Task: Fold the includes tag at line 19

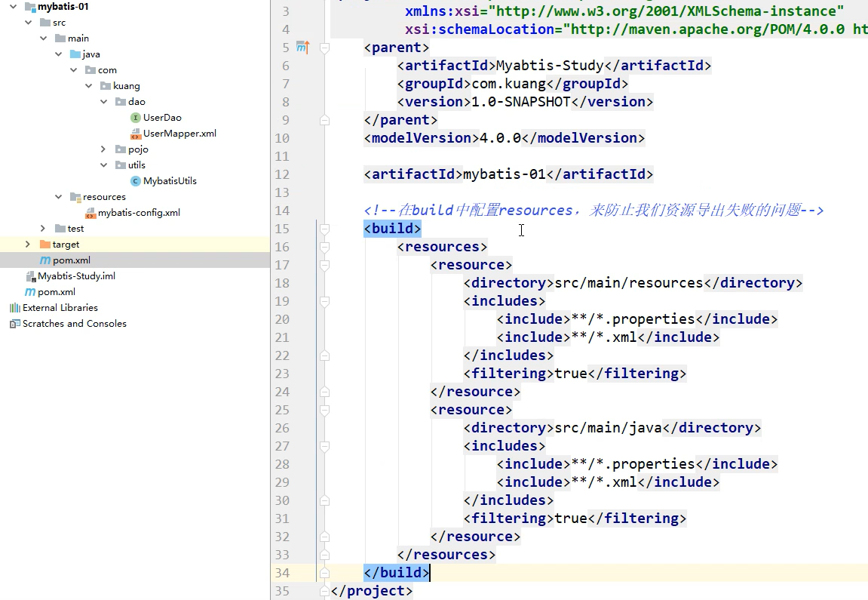Action: (x=325, y=301)
